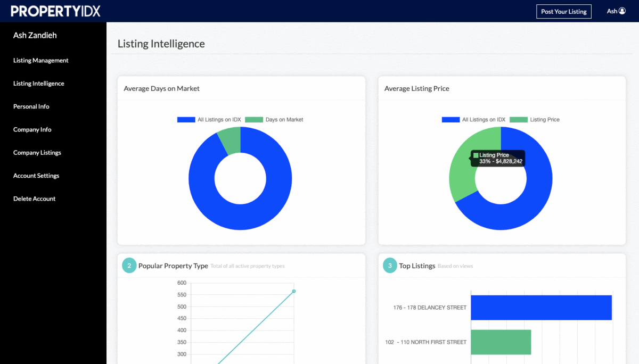Click the data point on Popular Property Type line
This screenshot has width=639, height=364.
pos(294,291)
